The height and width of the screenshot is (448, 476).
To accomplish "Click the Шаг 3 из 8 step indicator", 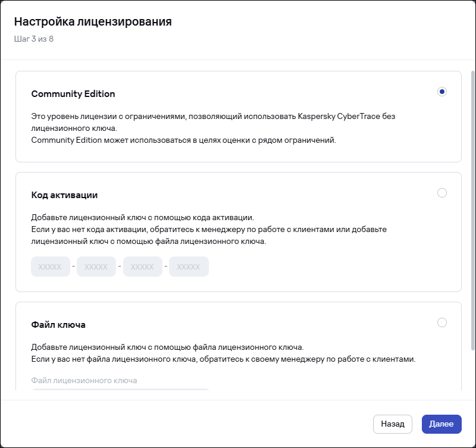I will click(34, 39).
